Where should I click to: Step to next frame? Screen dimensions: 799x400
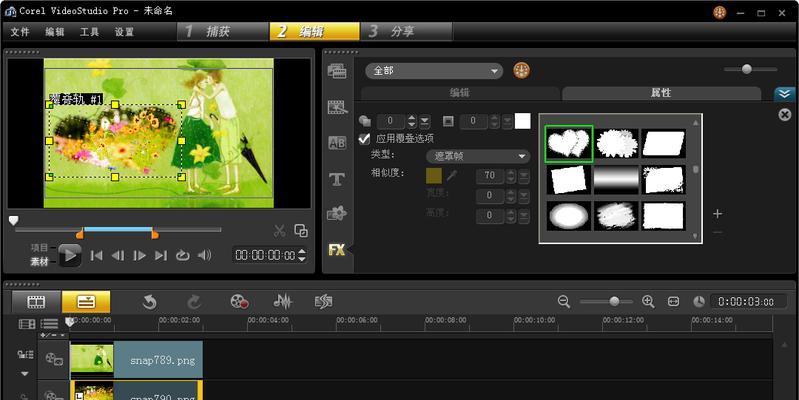tap(139, 255)
